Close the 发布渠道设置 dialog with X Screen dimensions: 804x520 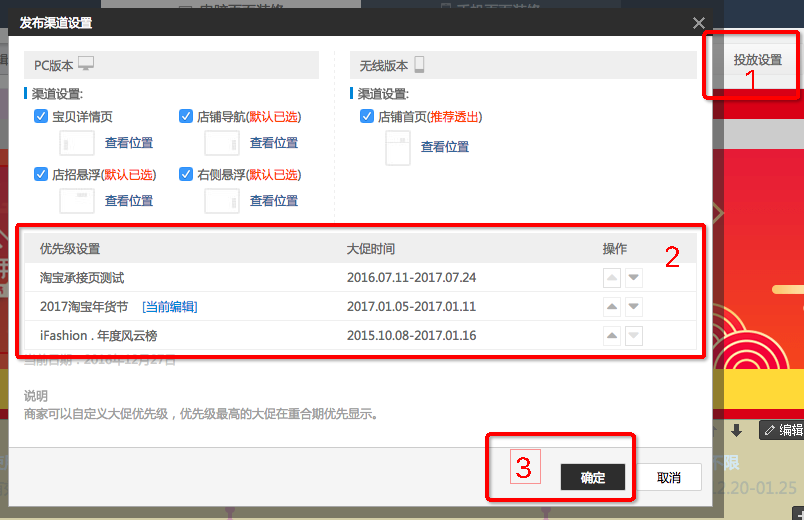(x=698, y=23)
